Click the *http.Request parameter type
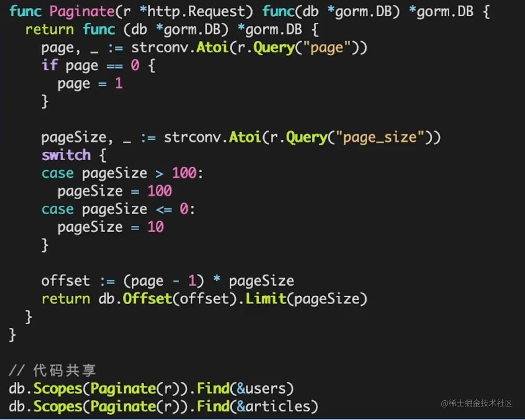This screenshot has width=525, height=420. pyautogui.click(x=192, y=11)
